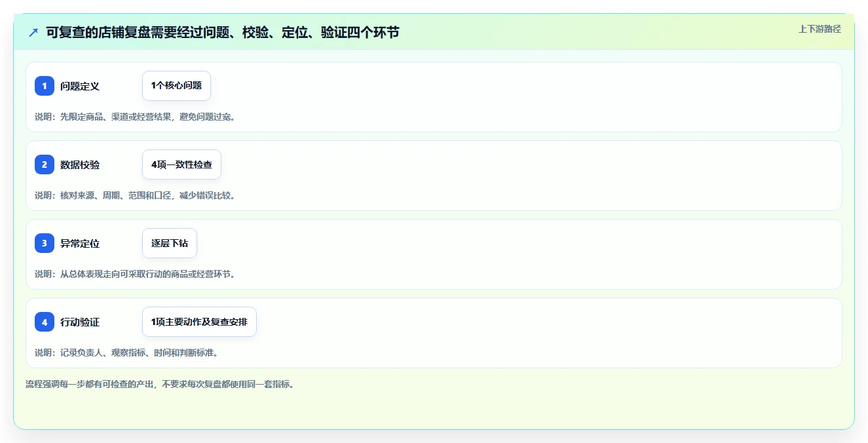Click the footer text 流程强调每一步都有可检查的产出
The height and width of the screenshot is (443, 868).
(x=160, y=384)
